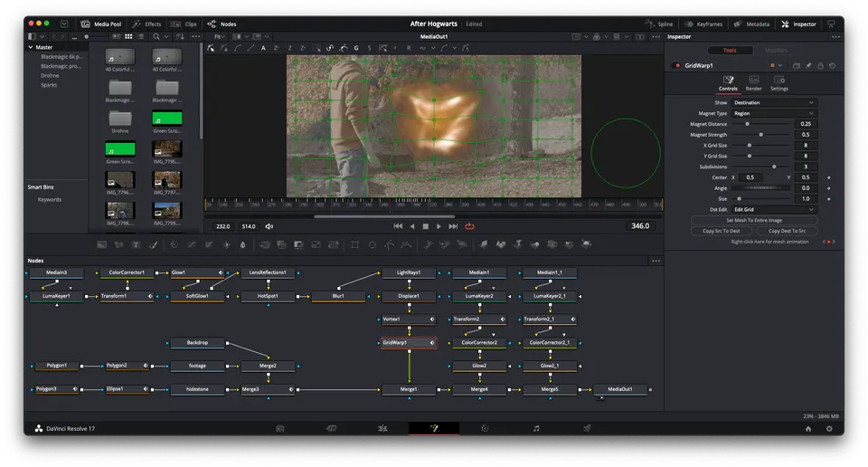
Task: Click the media pool search icon
Action: pos(156,36)
